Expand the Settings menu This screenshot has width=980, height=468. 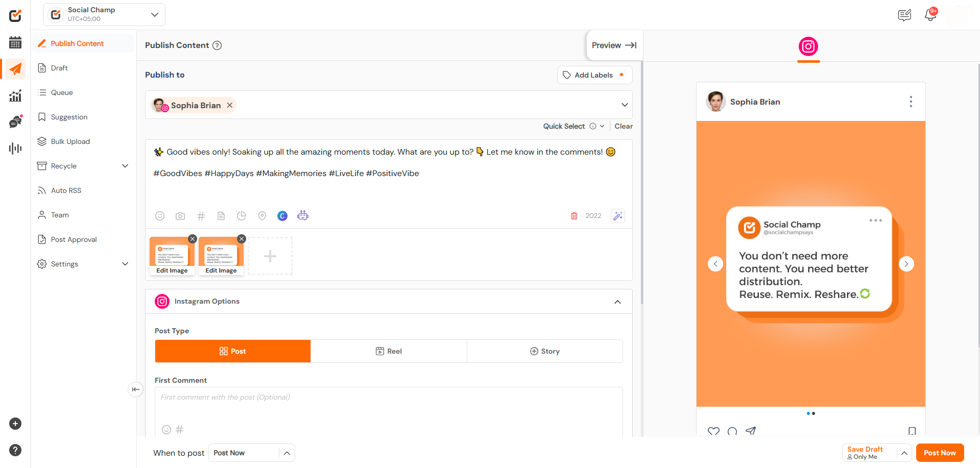coord(125,264)
